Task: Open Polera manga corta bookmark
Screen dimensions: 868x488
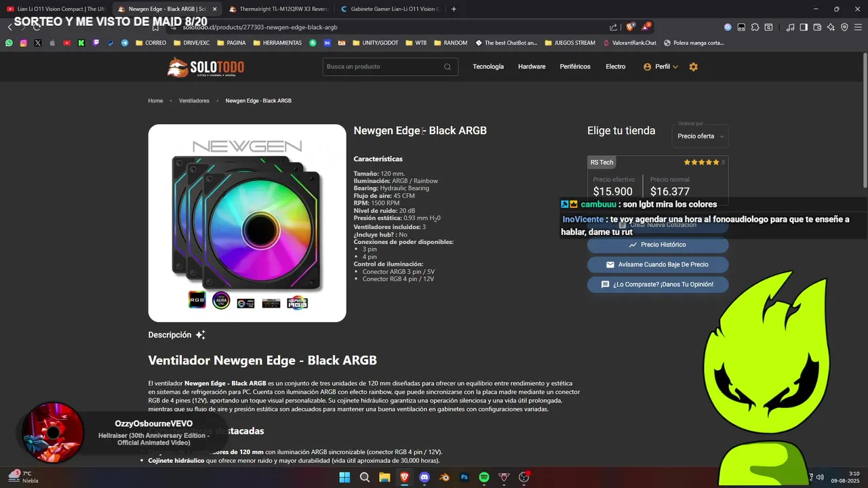Action: 694,43
